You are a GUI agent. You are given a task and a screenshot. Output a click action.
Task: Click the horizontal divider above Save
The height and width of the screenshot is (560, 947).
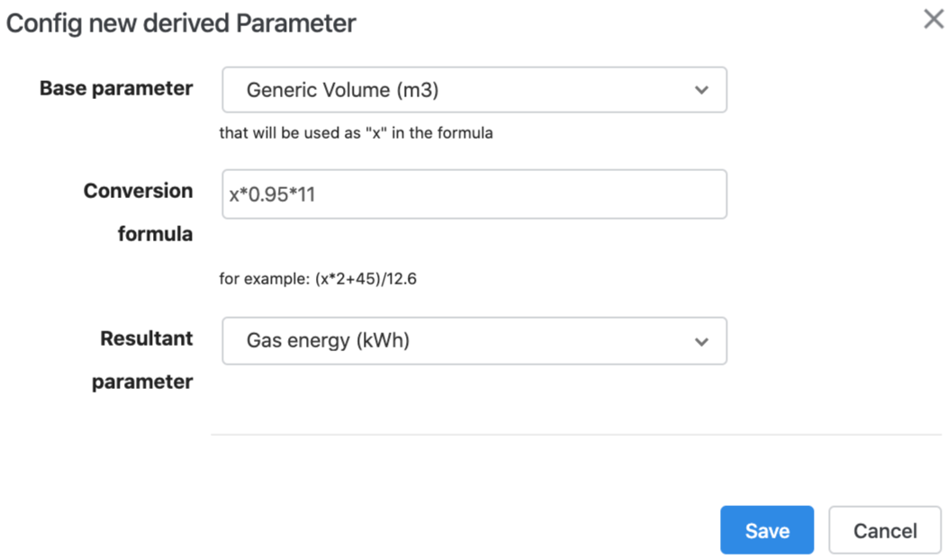coord(576,434)
